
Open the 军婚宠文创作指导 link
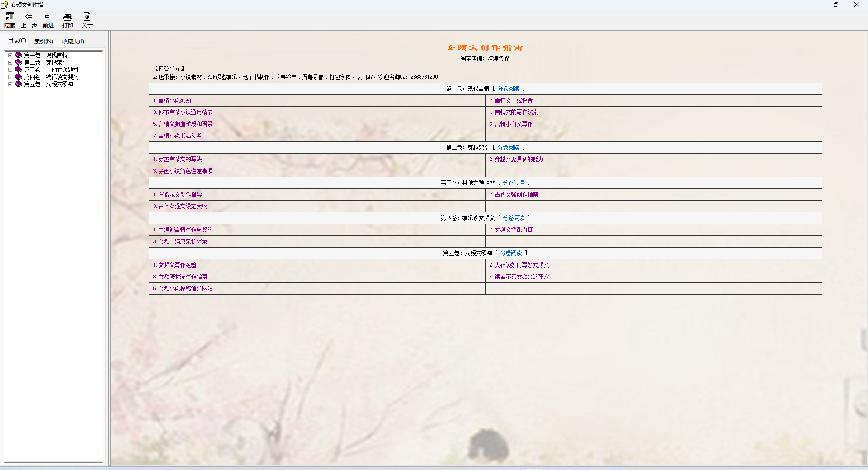click(x=180, y=194)
